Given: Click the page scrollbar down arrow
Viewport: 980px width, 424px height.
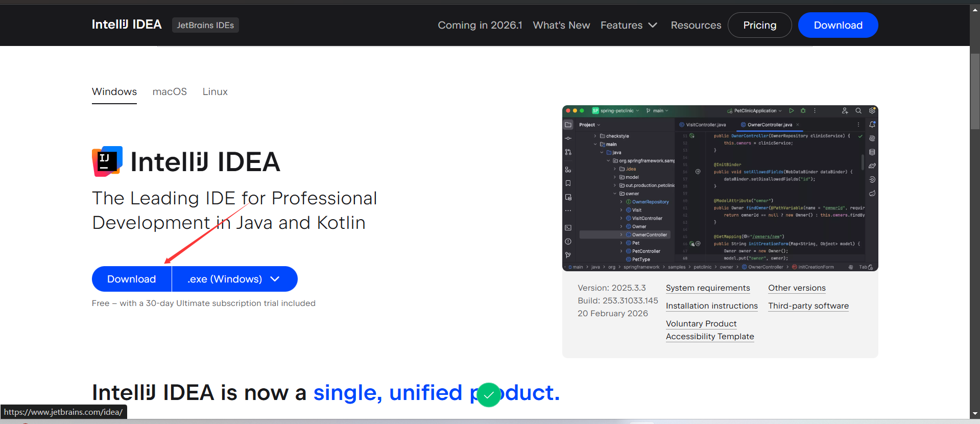Looking at the screenshot, I should point(975,414).
